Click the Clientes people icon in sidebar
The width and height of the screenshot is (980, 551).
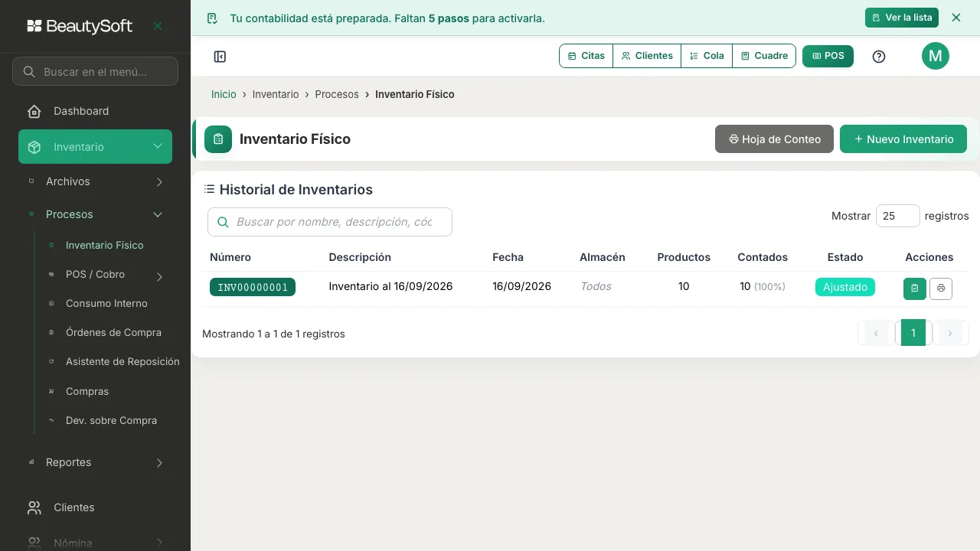tap(34, 508)
